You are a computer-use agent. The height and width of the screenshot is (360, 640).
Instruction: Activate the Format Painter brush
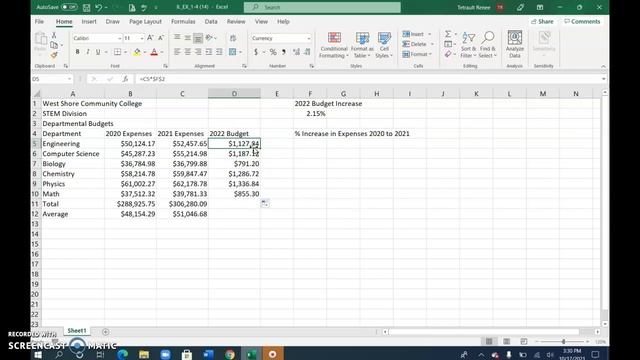coord(54,55)
